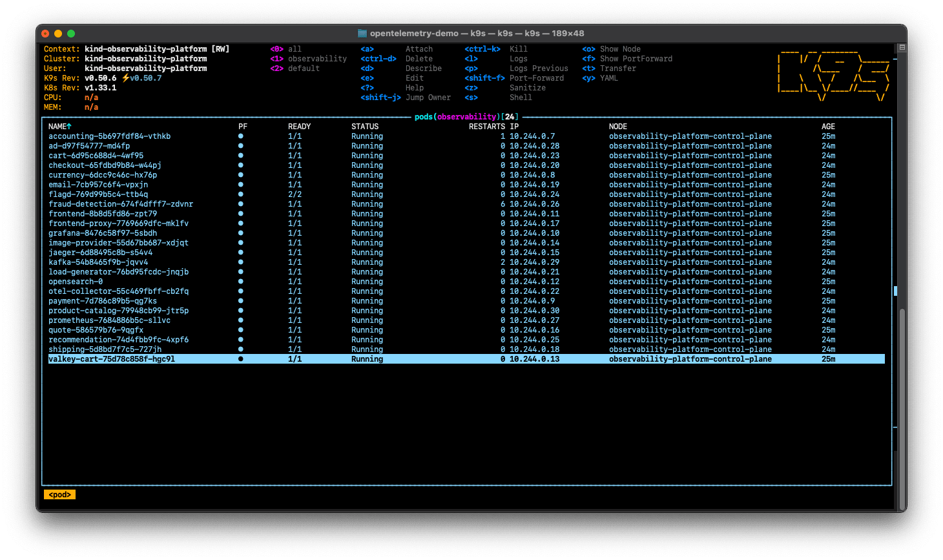Click the PF dot on the opensearch-0 row

click(x=241, y=281)
